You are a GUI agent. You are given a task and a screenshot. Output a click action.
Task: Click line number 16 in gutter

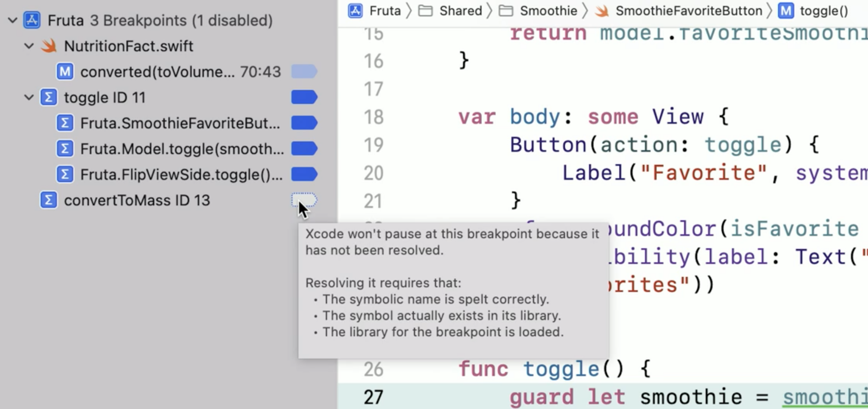[373, 61]
